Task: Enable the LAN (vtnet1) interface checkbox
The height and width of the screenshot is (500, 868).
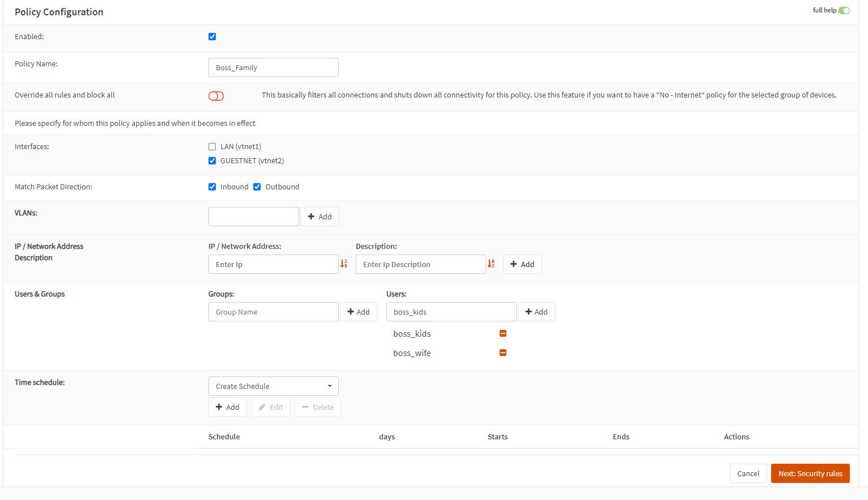Action: tap(212, 146)
